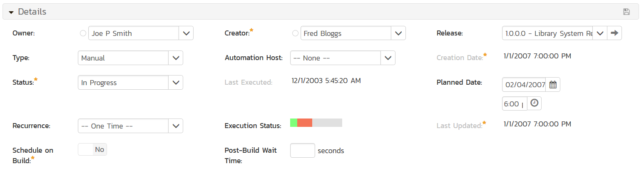Screen dimensions: 644x174
Task: Click the green segment of Execution Status
Action: 293,123
